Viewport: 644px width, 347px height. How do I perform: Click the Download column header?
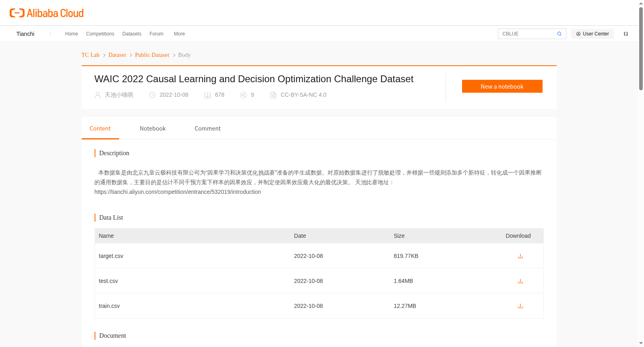click(518, 236)
